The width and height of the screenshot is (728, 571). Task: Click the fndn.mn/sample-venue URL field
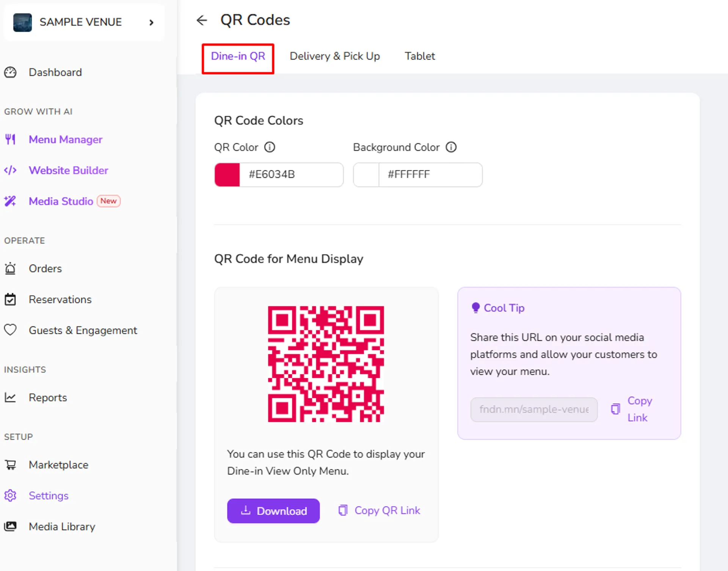click(534, 409)
